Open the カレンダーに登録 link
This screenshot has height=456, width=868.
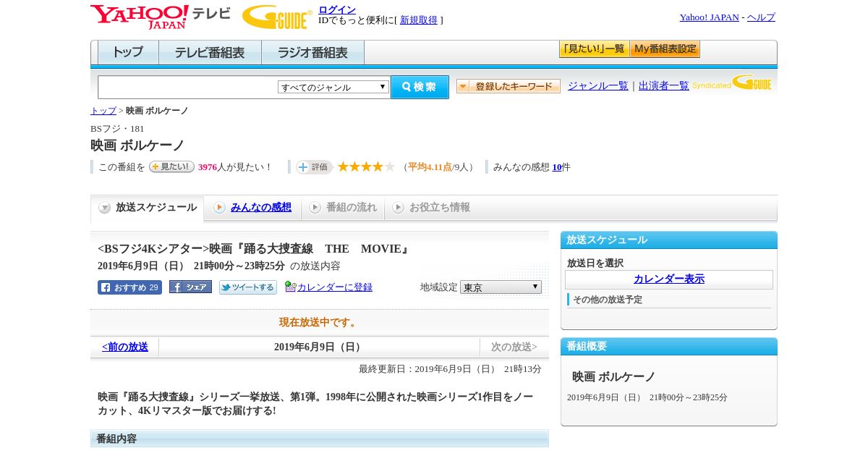[x=335, y=287]
